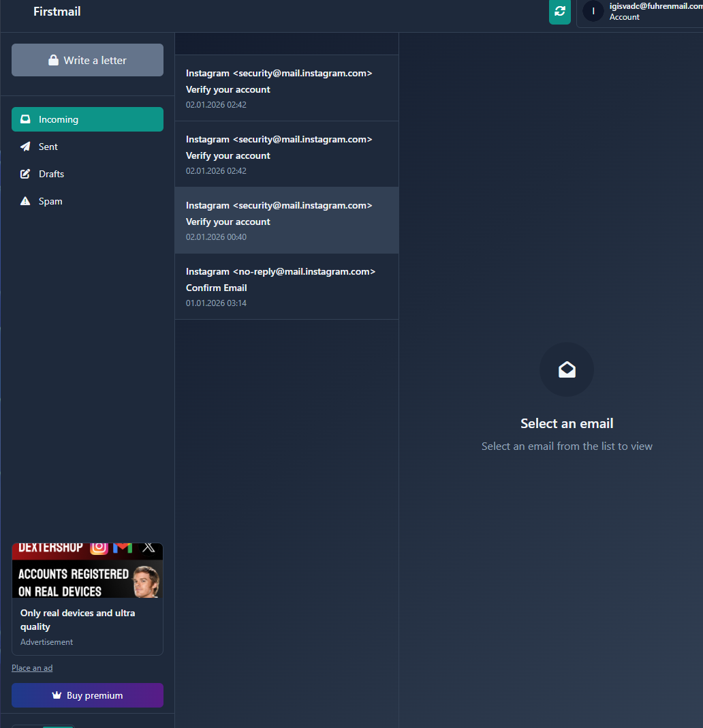
Task: Click the Advertisement label under the ad
Action: click(46, 641)
